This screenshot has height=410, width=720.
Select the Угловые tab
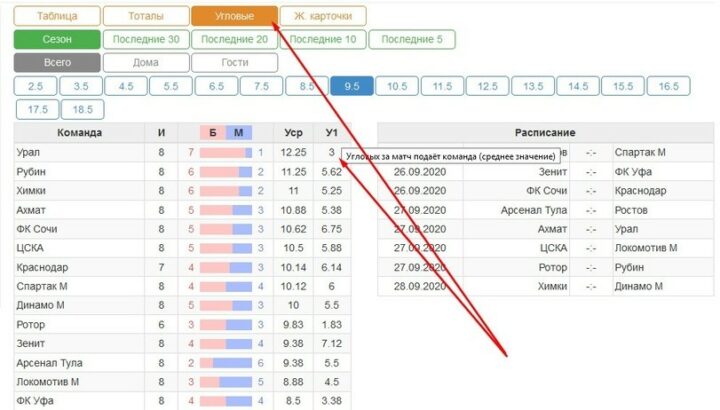(234, 16)
